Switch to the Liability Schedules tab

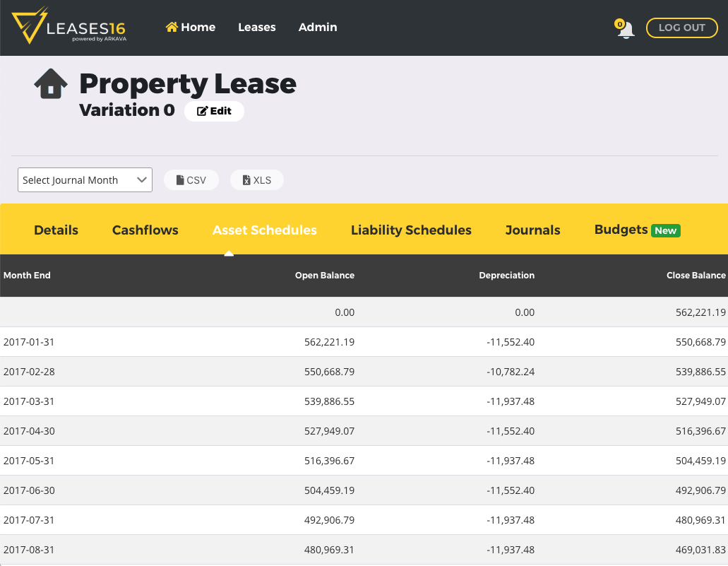pos(411,230)
